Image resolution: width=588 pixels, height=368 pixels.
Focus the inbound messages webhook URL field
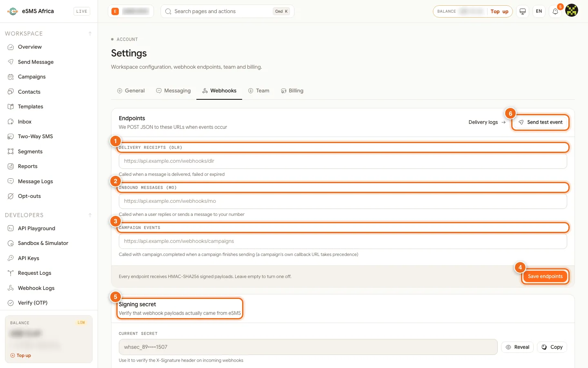(x=343, y=201)
